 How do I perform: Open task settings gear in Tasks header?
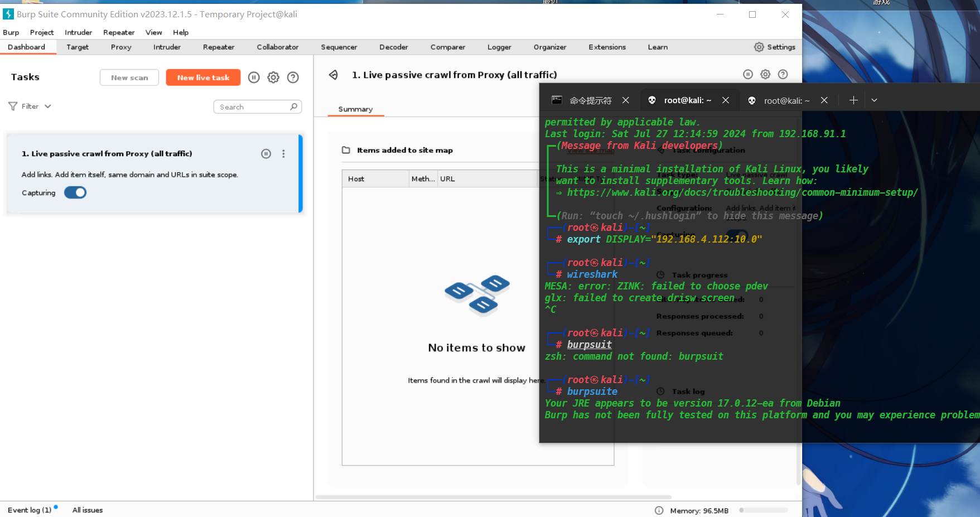tap(273, 78)
